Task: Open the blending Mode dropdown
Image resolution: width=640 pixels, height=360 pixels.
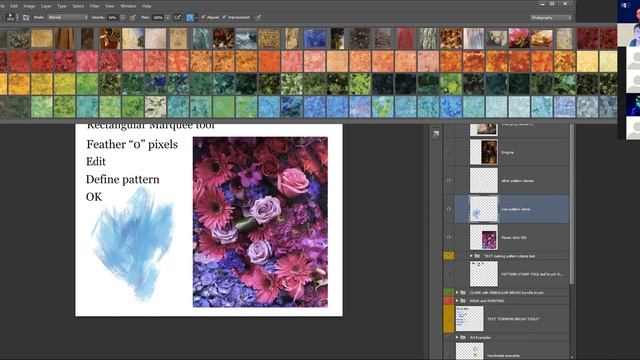Action: (x=67, y=18)
